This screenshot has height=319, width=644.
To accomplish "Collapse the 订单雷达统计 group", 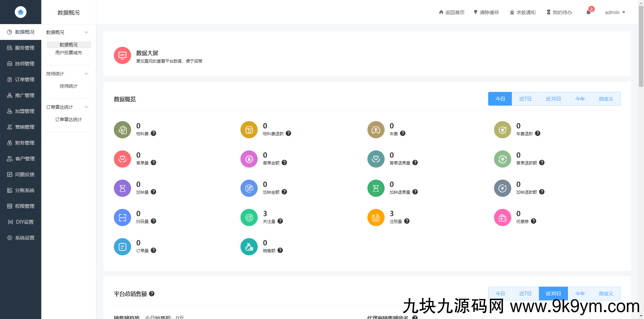I will (x=86, y=107).
